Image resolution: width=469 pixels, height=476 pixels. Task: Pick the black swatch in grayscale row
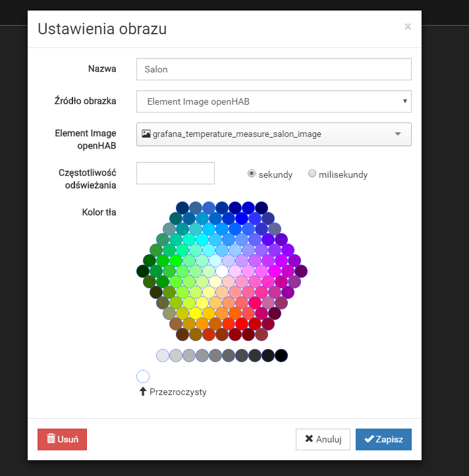[281, 356]
